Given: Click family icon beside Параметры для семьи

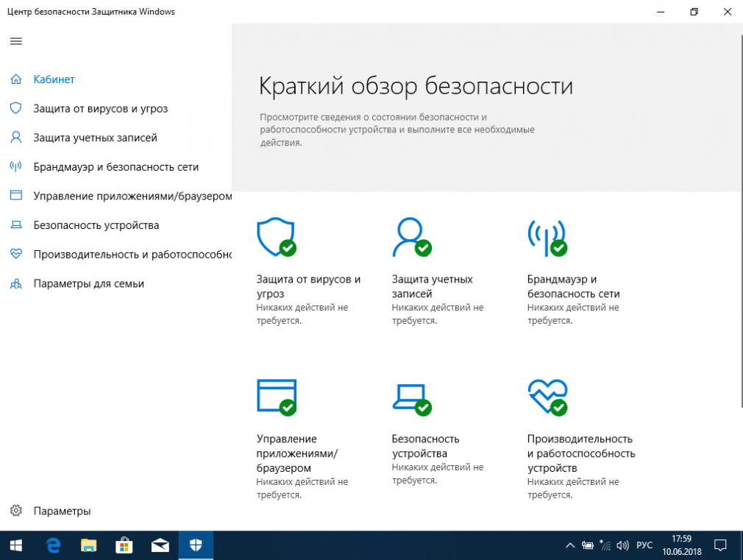Looking at the screenshot, I should [16, 283].
